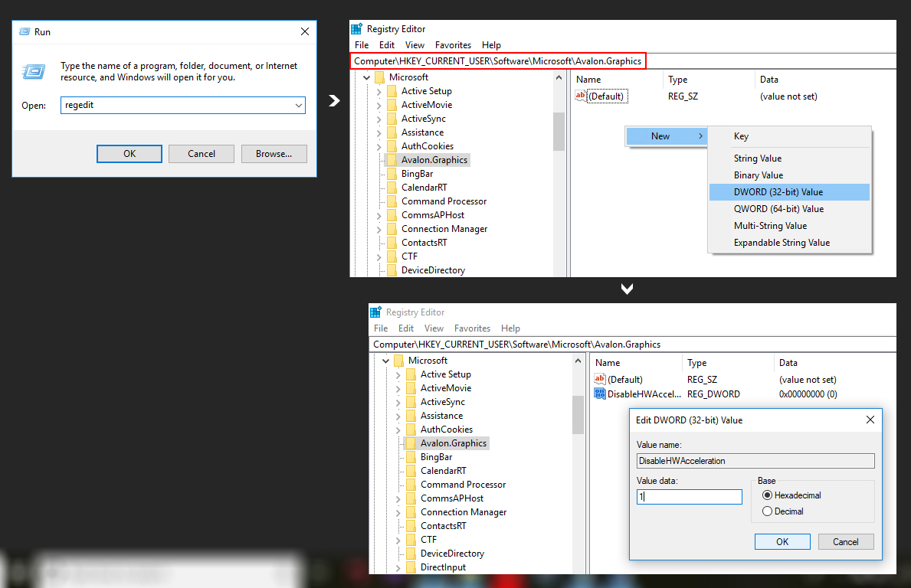Screen dimensions: 911x588
Task: Click Active Setup folder icon in lower Registry Editor
Action: tap(411, 374)
